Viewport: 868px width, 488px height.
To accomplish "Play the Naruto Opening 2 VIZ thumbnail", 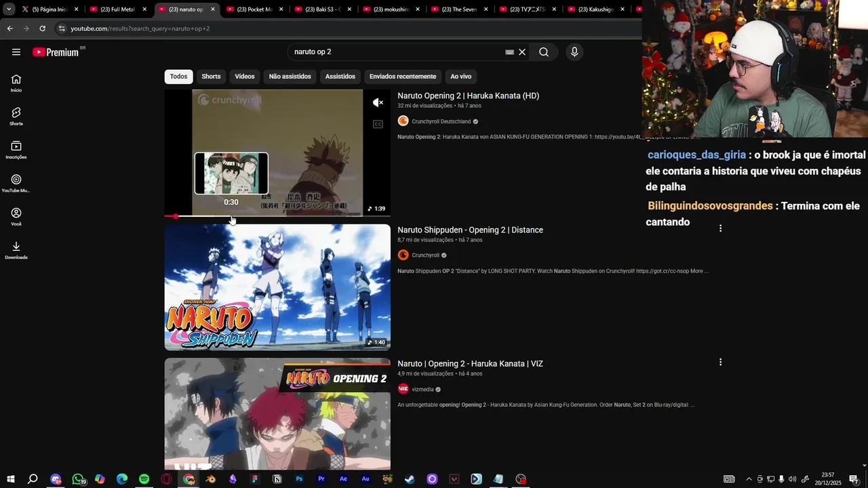I will click(277, 414).
